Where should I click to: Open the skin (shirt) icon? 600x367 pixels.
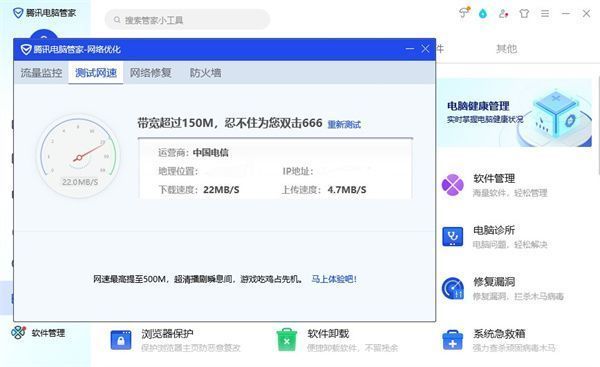click(524, 14)
